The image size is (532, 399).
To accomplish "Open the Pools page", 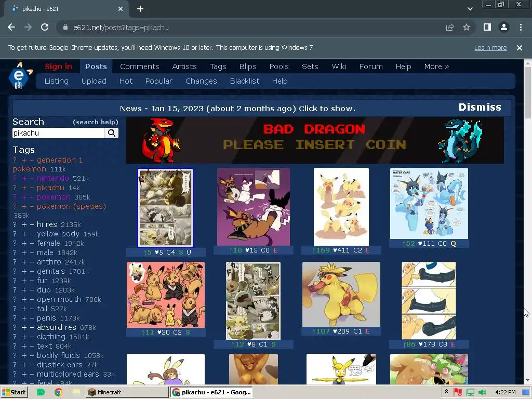I will pyautogui.click(x=279, y=66).
